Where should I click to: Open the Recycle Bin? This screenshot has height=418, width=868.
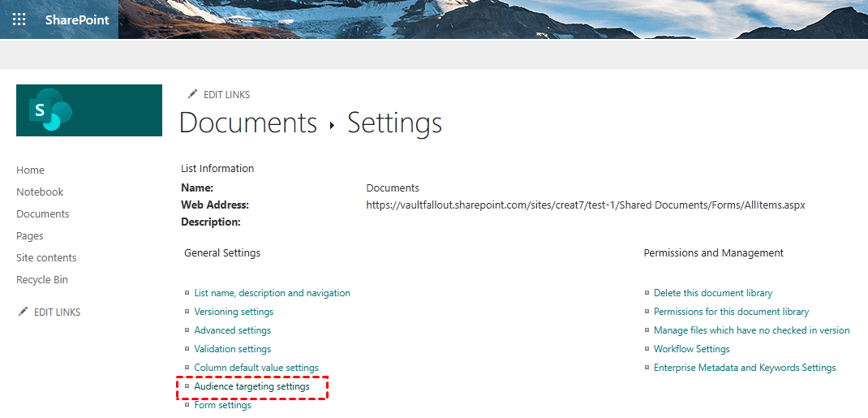(x=42, y=279)
